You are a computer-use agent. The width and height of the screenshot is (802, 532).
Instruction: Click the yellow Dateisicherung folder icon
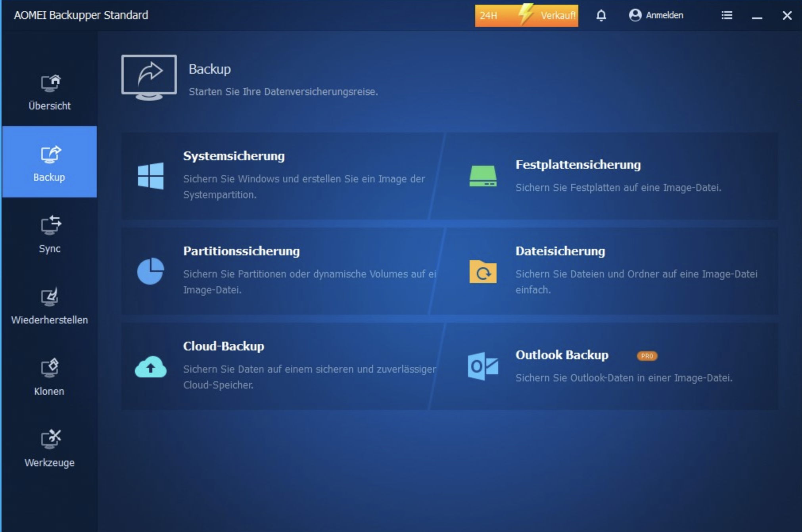(x=483, y=272)
